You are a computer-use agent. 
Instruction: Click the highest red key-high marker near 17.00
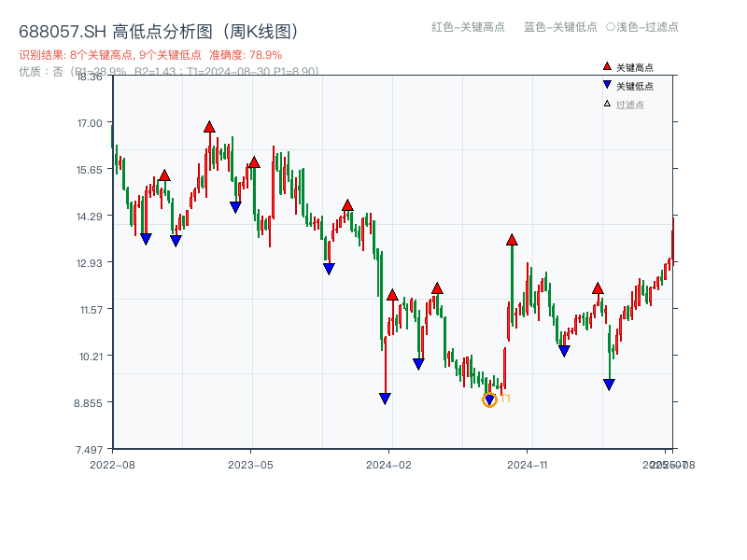[209, 127]
